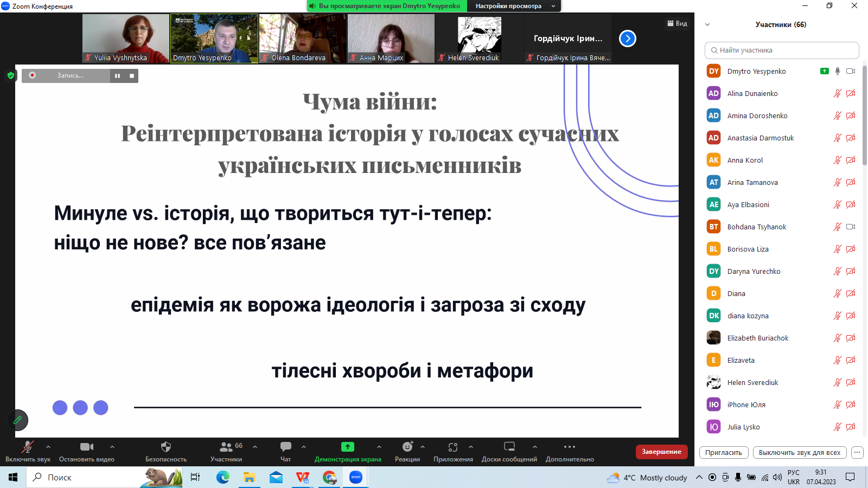Screen dimensions: 868x488
Task: Click the red End (Завершение) button
Action: point(661,452)
